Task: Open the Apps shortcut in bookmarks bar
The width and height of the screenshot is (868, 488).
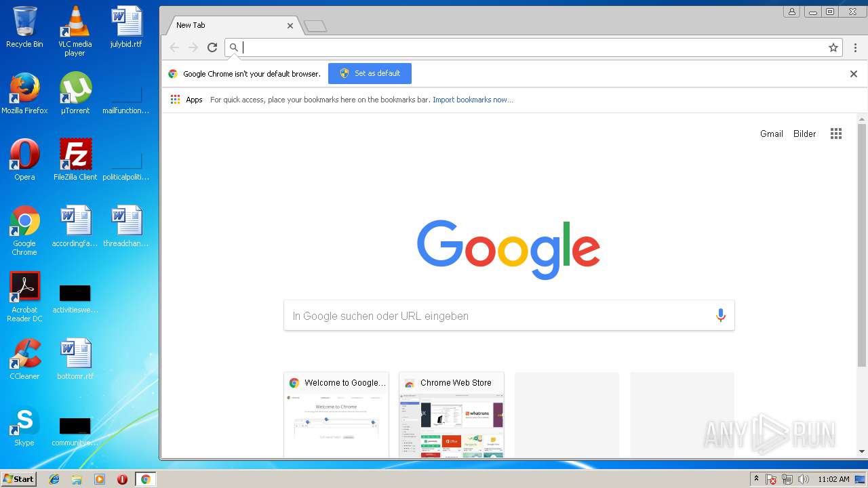Action: pyautogui.click(x=186, y=100)
